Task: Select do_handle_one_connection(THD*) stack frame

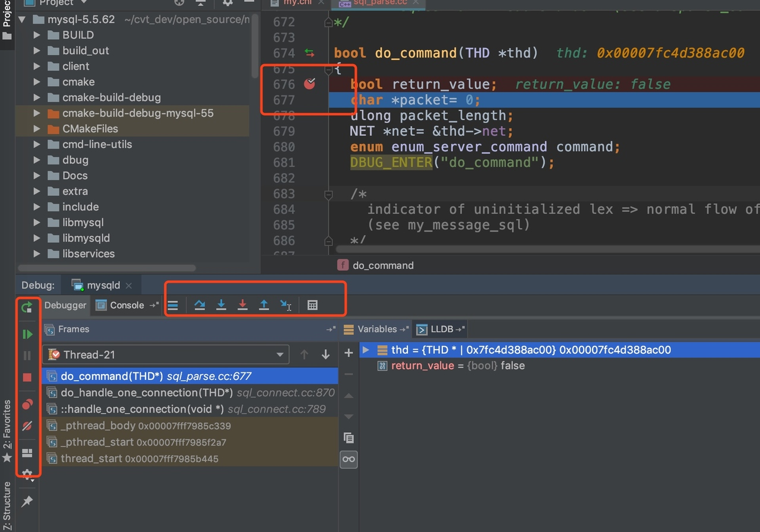Action: 190,392
